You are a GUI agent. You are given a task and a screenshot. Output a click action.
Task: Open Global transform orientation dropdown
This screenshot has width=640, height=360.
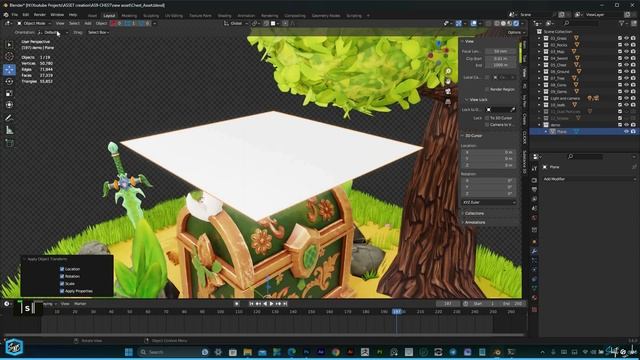tap(236, 23)
